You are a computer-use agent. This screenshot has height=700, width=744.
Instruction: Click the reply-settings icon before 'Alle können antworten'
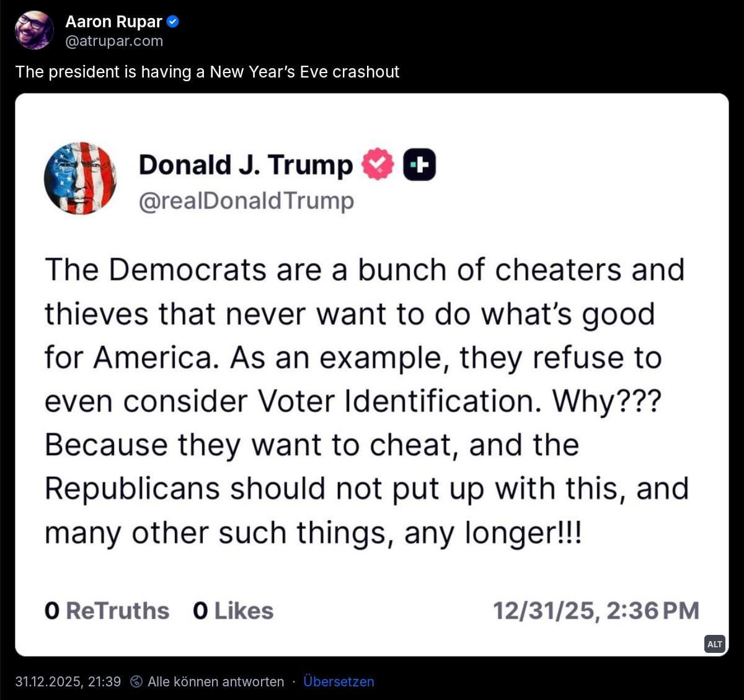[x=136, y=681]
